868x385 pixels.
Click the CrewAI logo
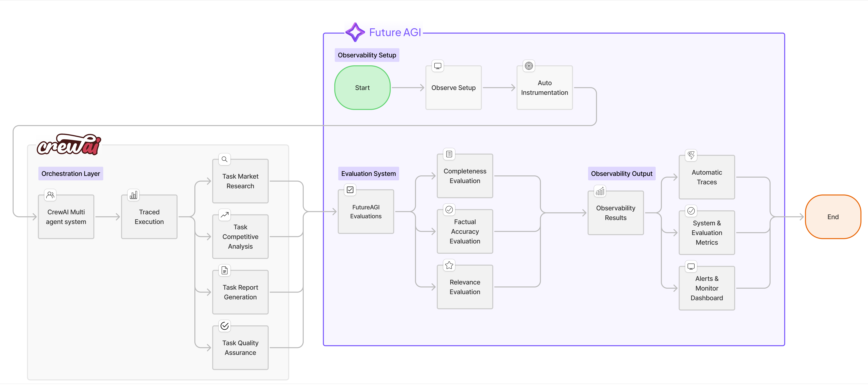pos(69,144)
